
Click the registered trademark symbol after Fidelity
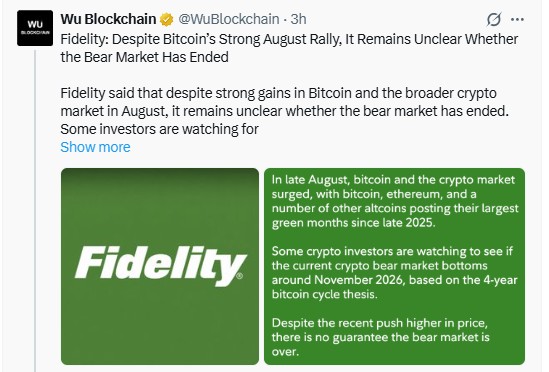click(x=239, y=276)
